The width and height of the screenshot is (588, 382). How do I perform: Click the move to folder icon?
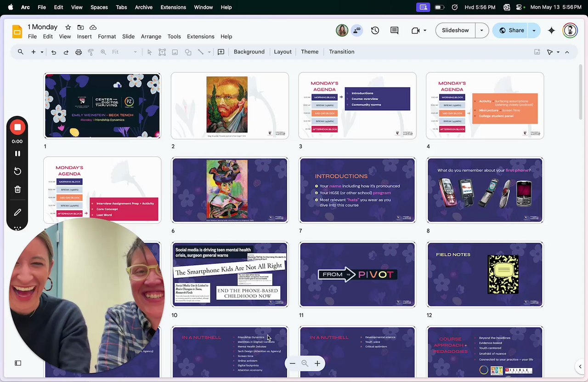(x=80, y=27)
